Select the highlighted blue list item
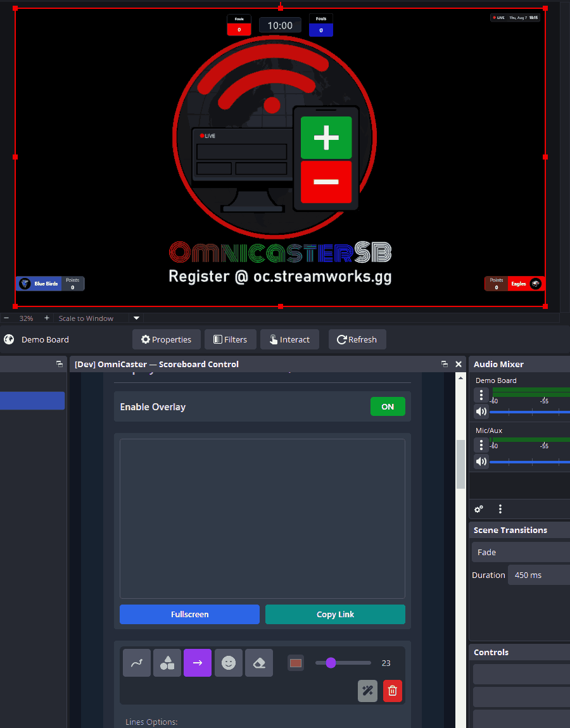570x728 pixels. [x=32, y=401]
